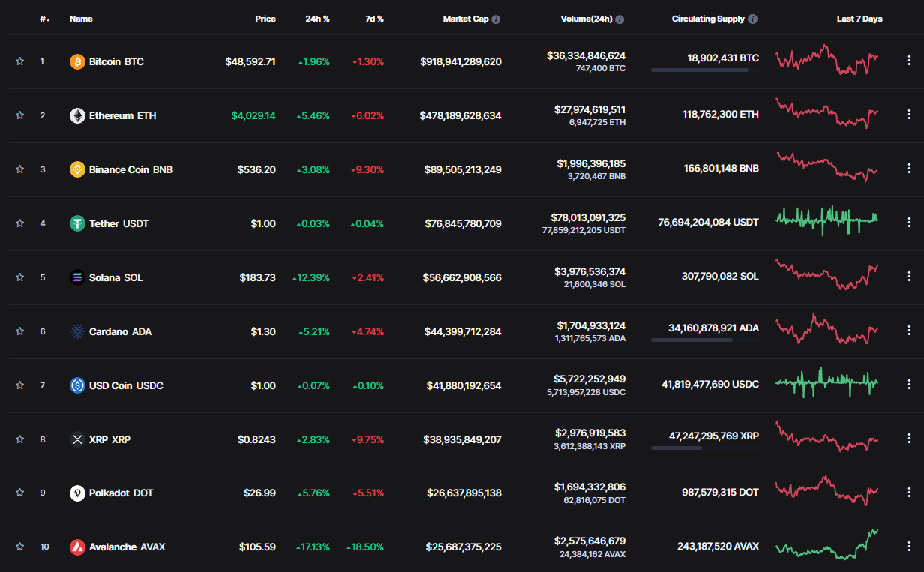The height and width of the screenshot is (572, 924).
Task: Open the three-dot menu for Solana
Action: point(909,277)
